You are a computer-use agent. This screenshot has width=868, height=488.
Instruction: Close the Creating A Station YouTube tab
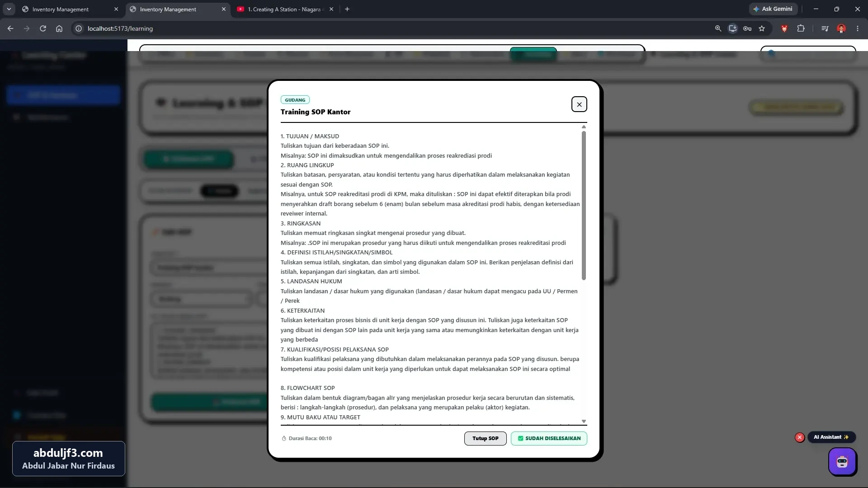point(331,9)
